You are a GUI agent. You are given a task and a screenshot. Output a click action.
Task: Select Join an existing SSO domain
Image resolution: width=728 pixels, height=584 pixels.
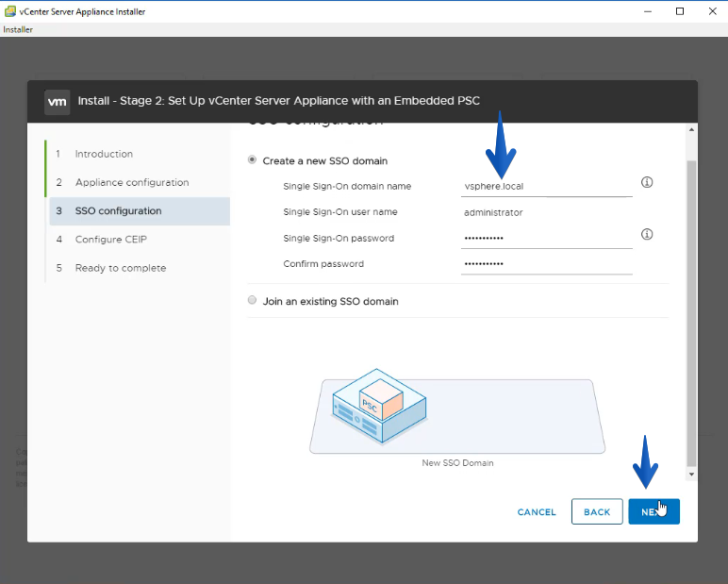[x=252, y=300]
